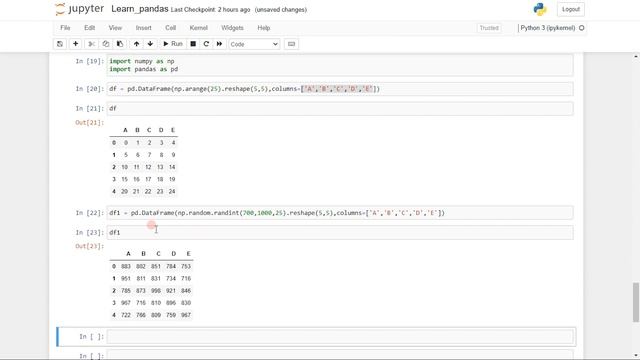Click the Python 3 (ipykernel) label
Viewport: 640px width, 360px height.
547,28
